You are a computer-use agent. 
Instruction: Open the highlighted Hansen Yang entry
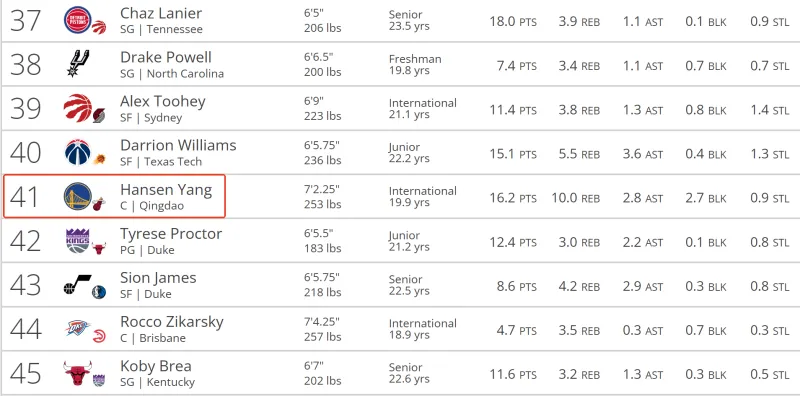114,196
